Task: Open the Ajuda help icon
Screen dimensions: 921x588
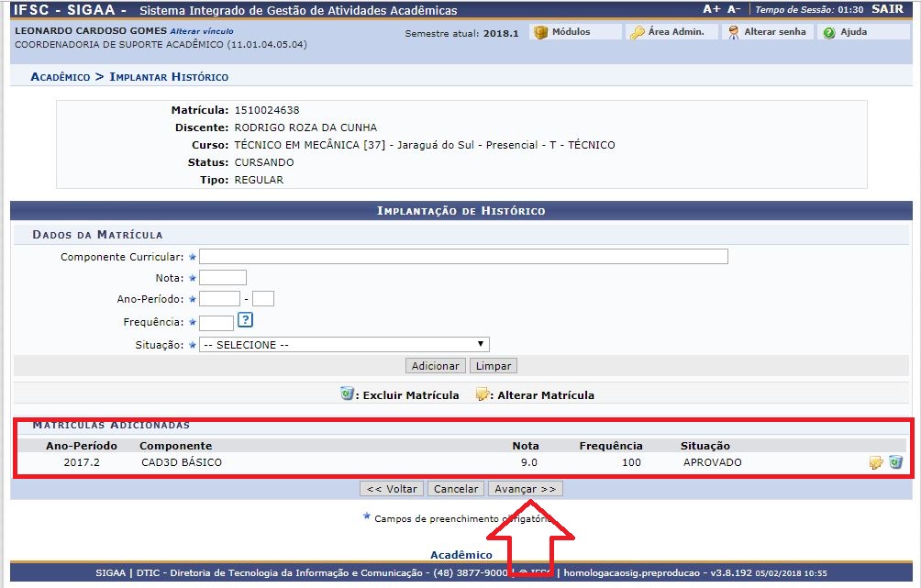Action: pos(829,32)
